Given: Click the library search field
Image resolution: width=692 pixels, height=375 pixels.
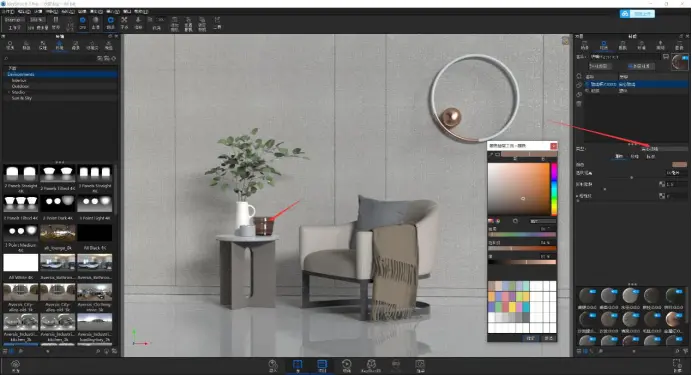Looking at the screenshot, I should 51,58.
